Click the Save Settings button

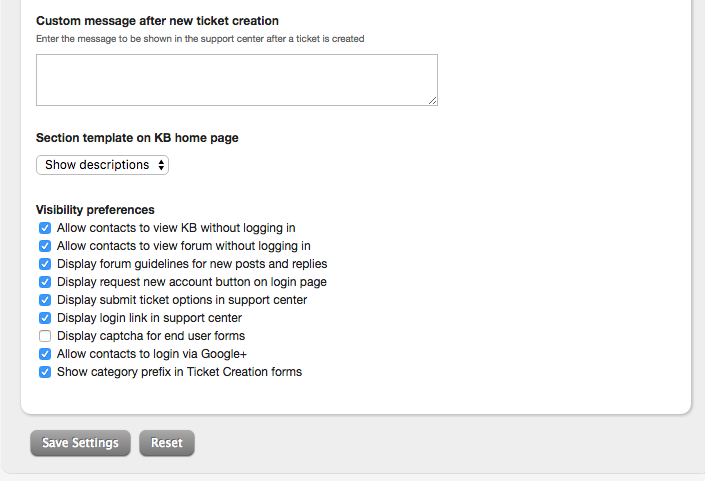pos(80,443)
